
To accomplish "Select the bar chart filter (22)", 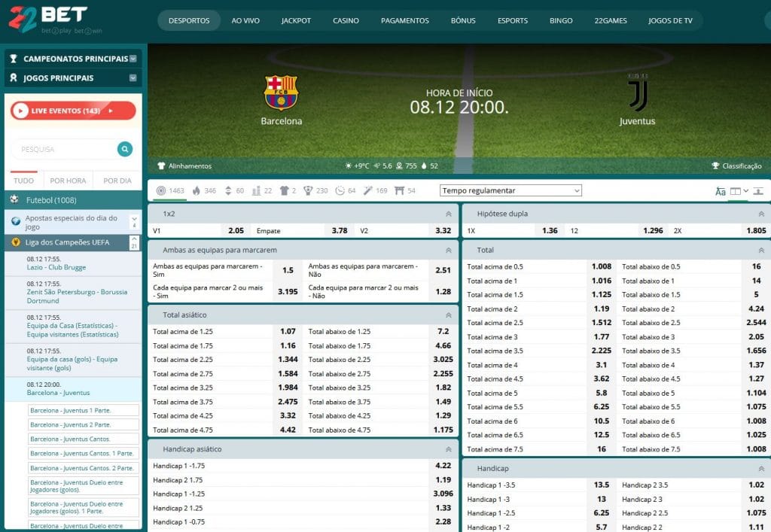I will pyautogui.click(x=261, y=190).
